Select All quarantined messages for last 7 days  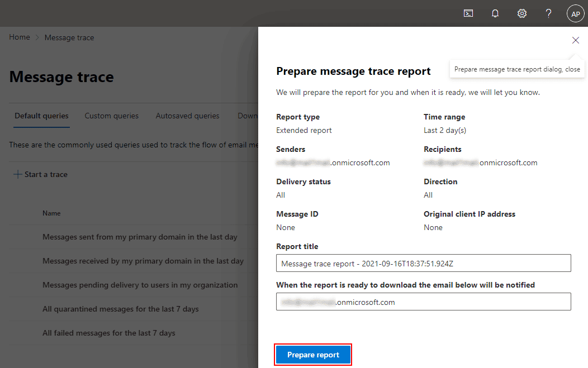[x=121, y=309]
